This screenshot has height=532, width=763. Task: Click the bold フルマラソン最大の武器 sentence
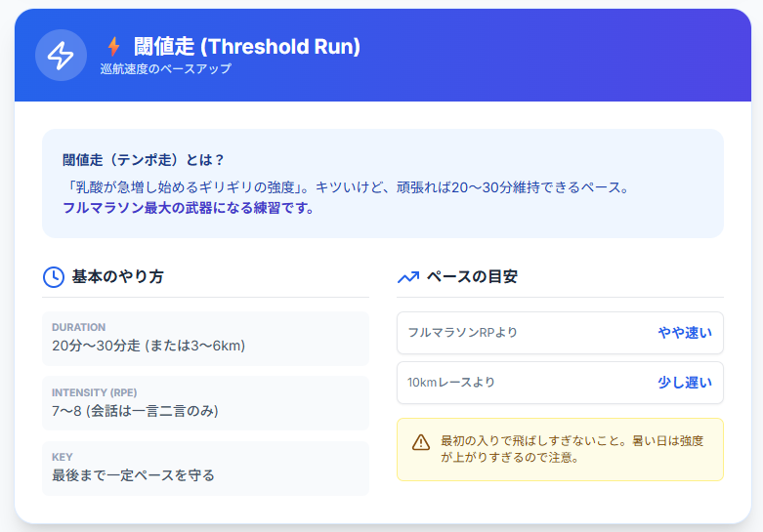tap(189, 208)
